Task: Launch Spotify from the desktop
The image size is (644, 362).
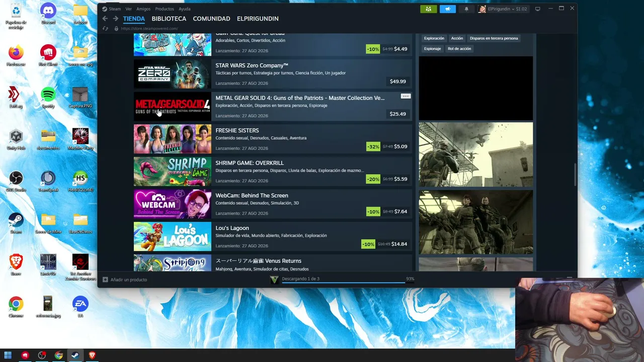Action: (48, 98)
